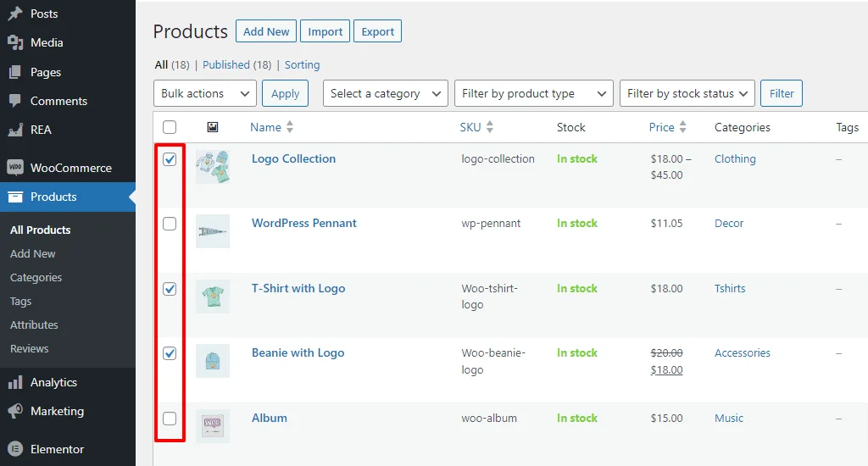
Task: Click the Export button
Action: [377, 31]
